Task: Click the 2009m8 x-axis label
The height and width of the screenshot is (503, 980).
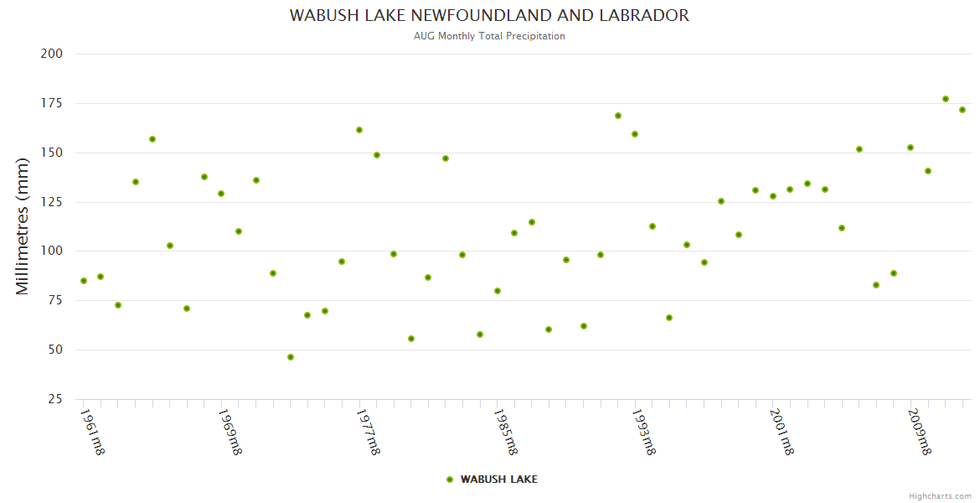Action: coord(919,432)
